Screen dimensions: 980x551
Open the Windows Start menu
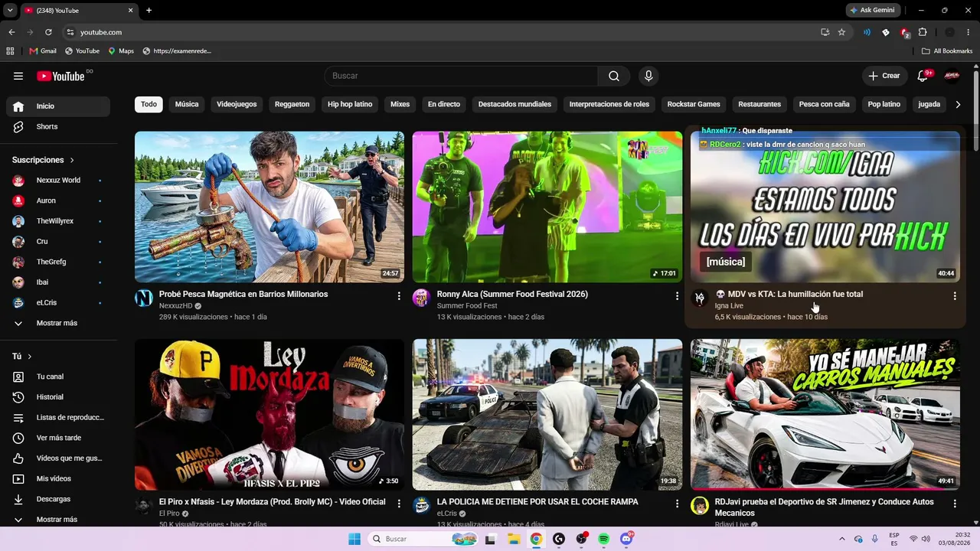click(354, 539)
